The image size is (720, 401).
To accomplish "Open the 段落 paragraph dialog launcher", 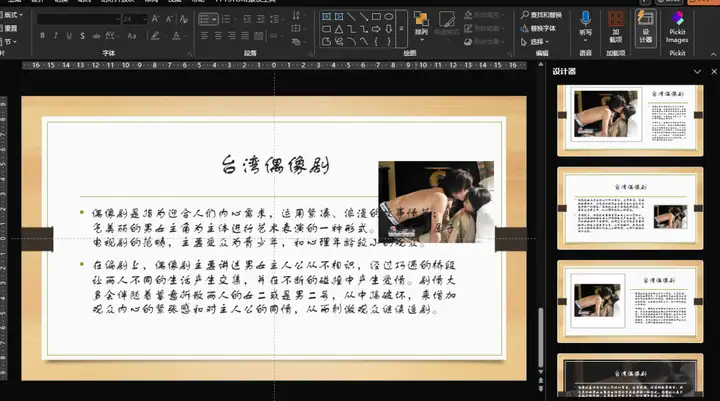I will (x=310, y=54).
